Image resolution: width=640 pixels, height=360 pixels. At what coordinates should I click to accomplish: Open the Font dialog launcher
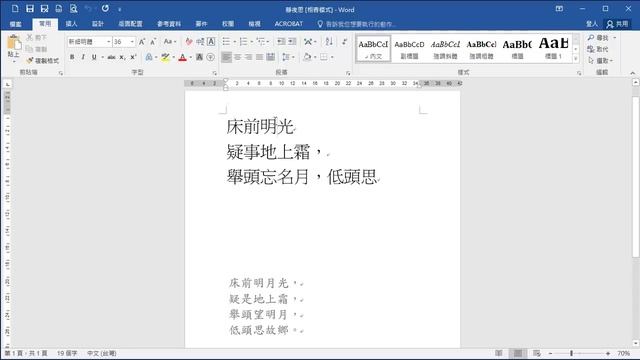214,73
